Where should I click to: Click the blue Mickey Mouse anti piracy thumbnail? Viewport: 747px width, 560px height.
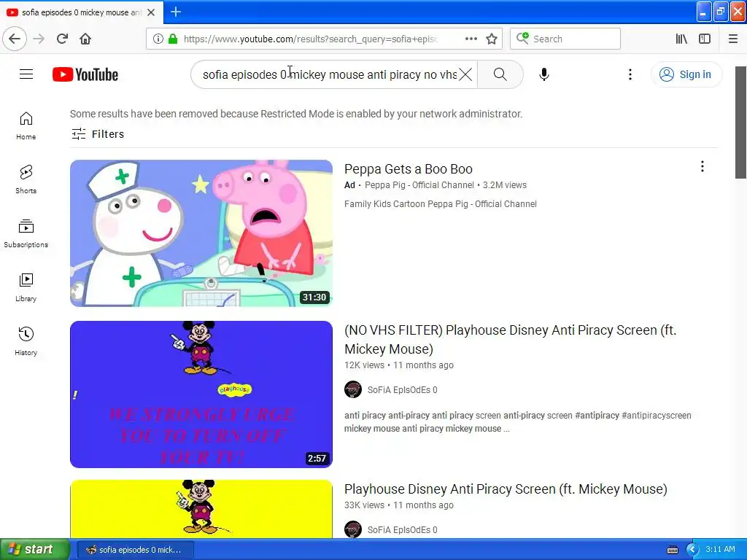(x=201, y=394)
